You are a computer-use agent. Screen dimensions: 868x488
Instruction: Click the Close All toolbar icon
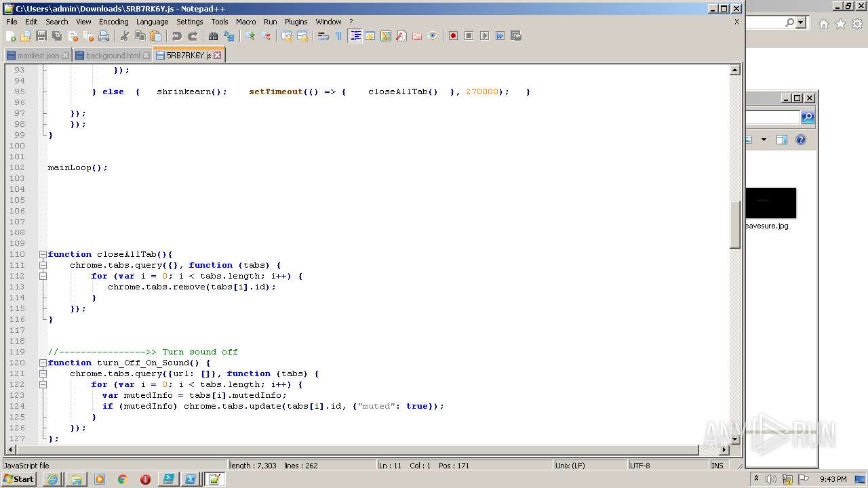88,36
